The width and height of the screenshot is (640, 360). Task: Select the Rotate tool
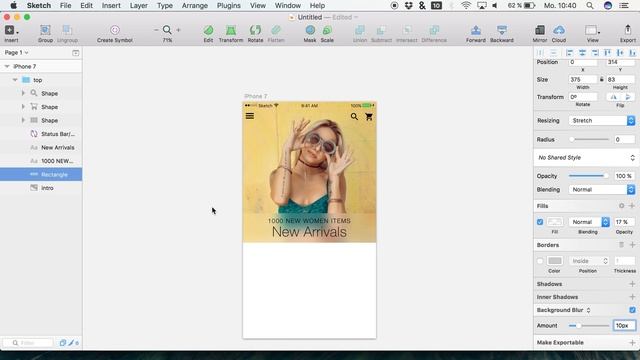click(255, 33)
